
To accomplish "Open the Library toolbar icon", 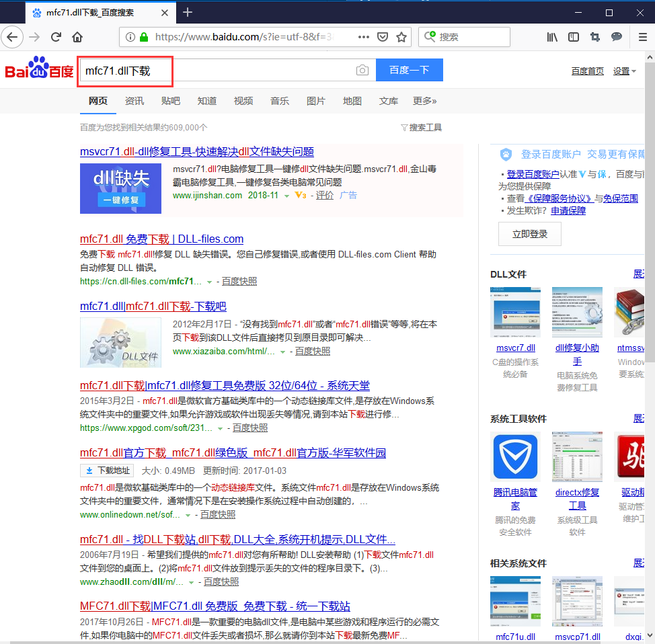I will (x=552, y=37).
